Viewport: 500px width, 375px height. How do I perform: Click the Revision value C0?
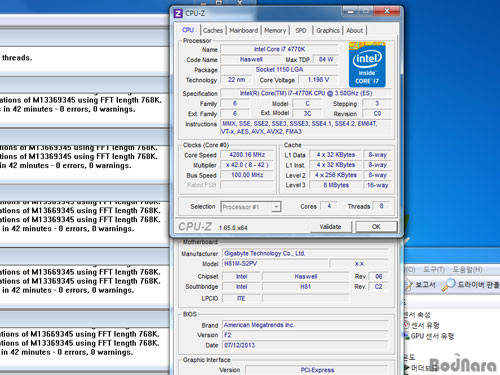pyautogui.click(x=377, y=114)
